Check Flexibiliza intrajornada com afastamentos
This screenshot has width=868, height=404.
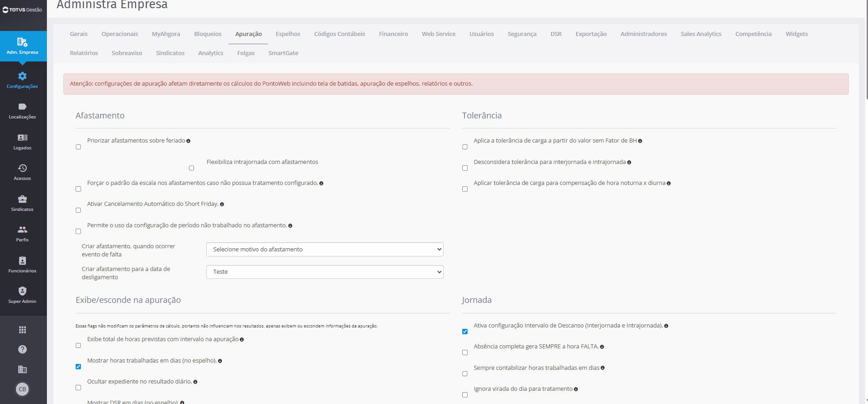tap(192, 168)
